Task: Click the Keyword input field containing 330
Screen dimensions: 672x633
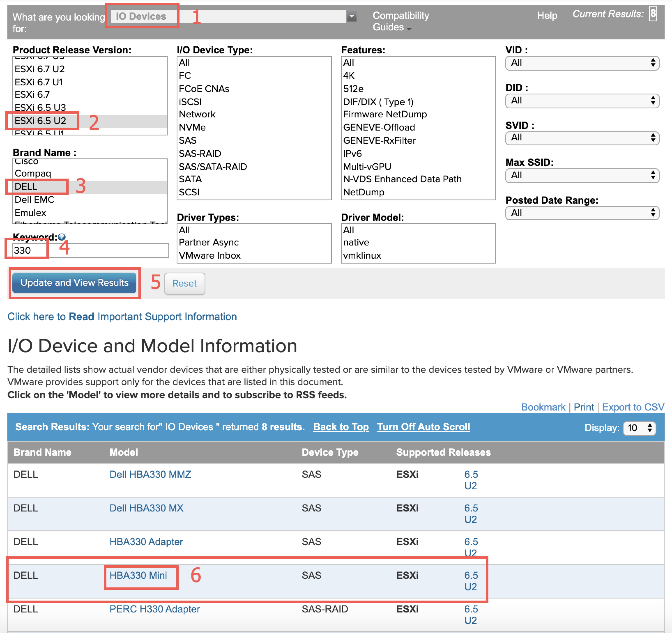Action: point(91,250)
